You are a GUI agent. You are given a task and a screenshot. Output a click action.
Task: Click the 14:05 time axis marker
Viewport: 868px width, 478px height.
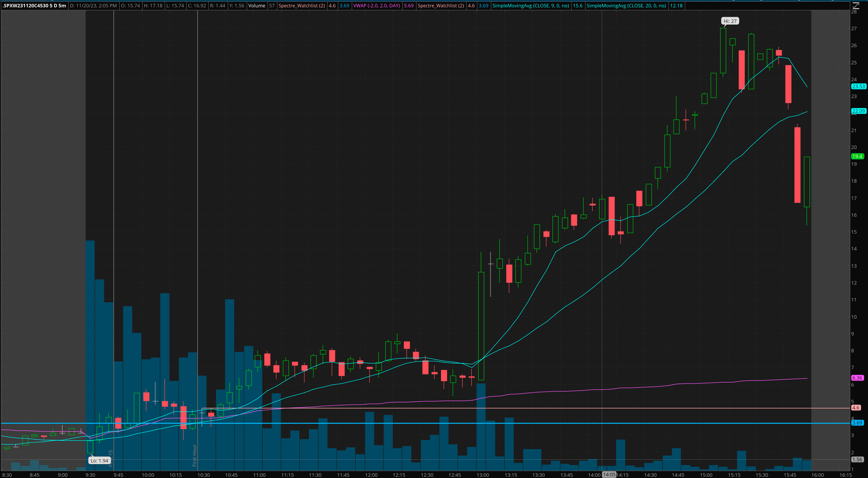tap(609, 475)
